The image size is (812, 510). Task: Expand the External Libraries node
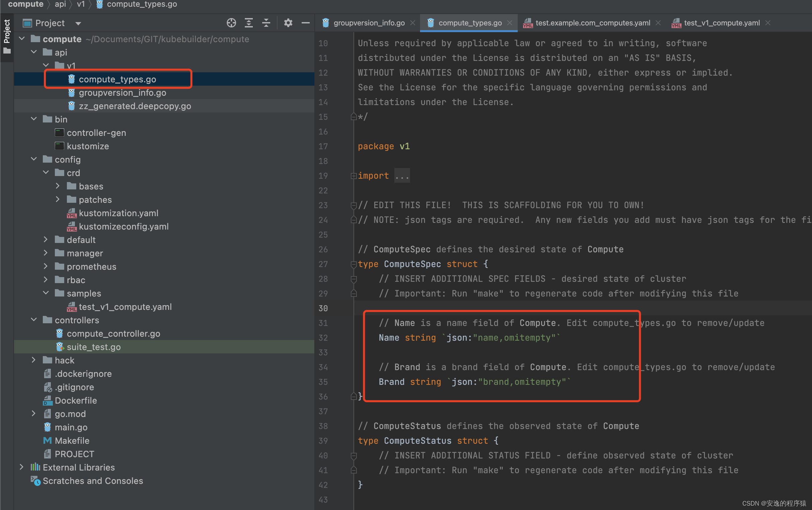22,467
